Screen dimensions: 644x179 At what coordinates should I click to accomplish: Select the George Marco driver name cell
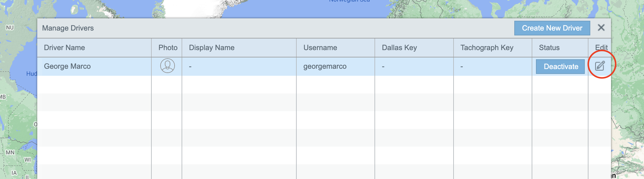67,66
